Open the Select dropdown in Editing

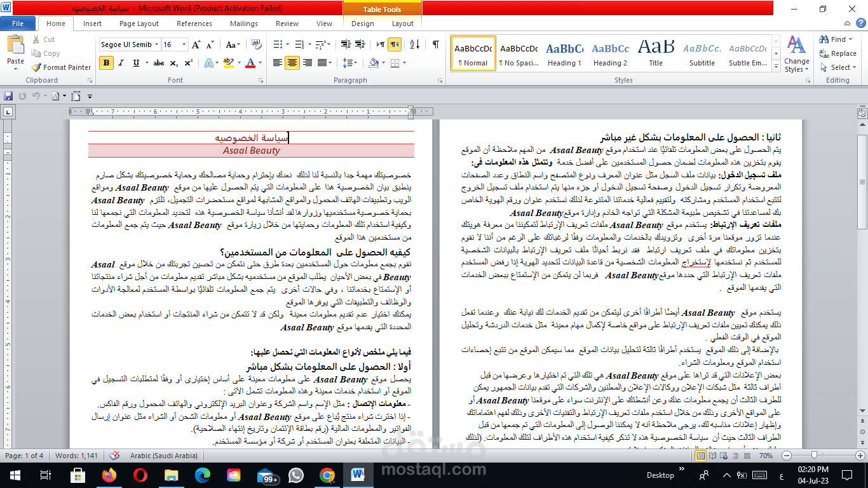coord(839,67)
